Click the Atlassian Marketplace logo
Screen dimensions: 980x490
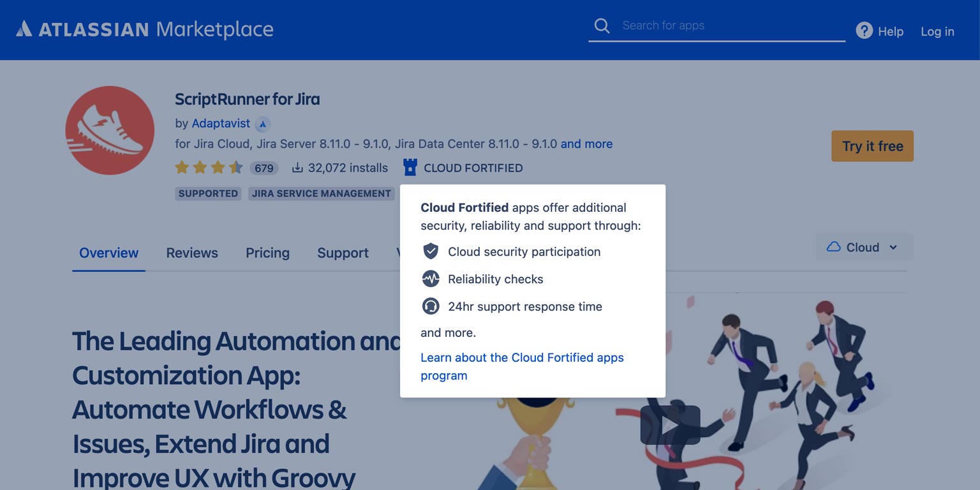(145, 29)
